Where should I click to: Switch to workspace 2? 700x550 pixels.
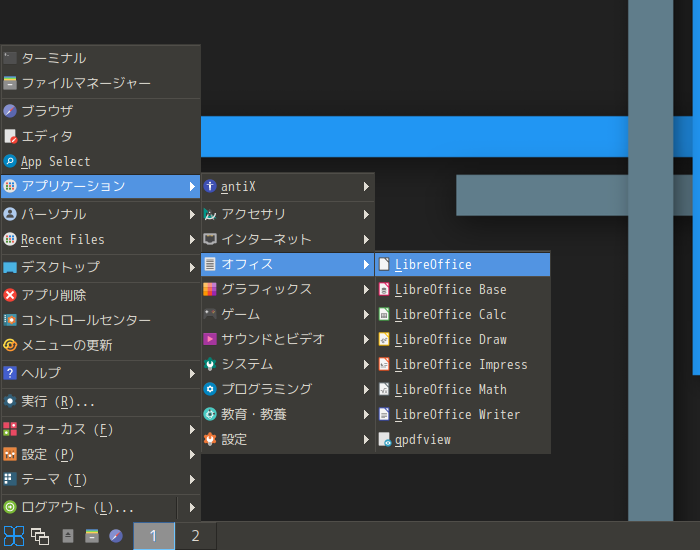tap(196, 536)
